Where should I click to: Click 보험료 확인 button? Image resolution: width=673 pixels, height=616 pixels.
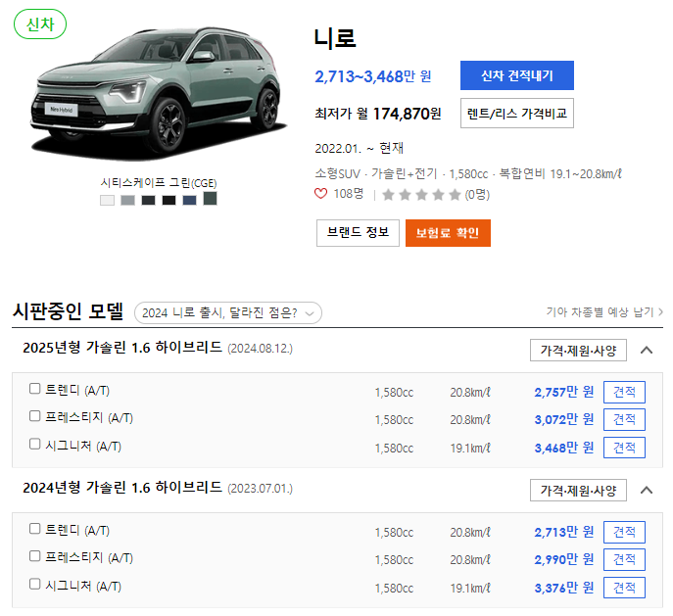point(448,233)
